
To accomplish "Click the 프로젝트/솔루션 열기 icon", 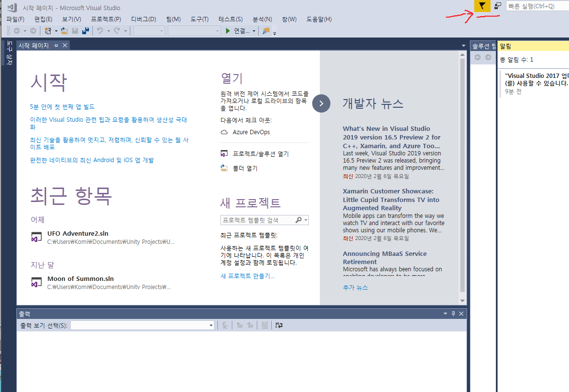I will pos(224,153).
